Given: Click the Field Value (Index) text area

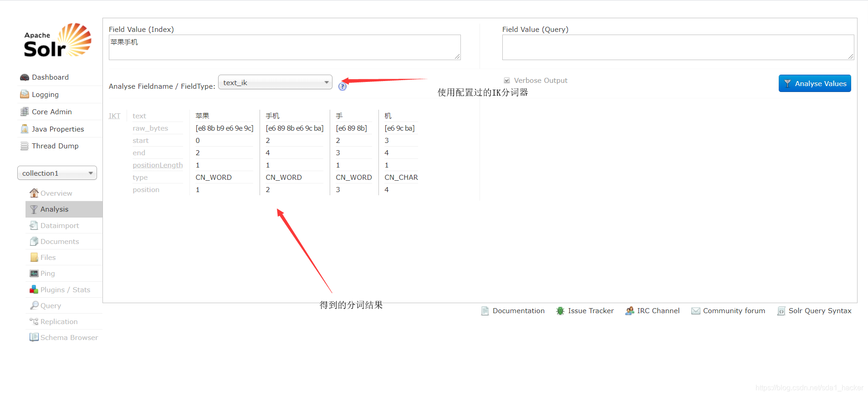Looking at the screenshot, I should (x=285, y=47).
